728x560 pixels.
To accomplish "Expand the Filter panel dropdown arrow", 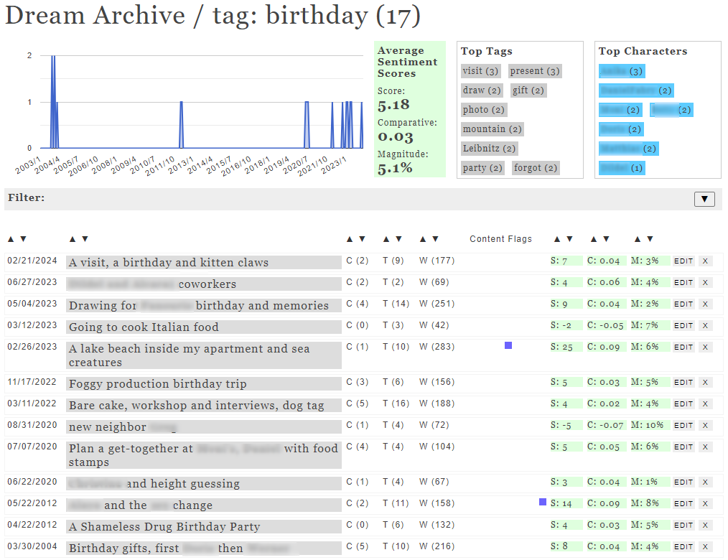I will (704, 199).
